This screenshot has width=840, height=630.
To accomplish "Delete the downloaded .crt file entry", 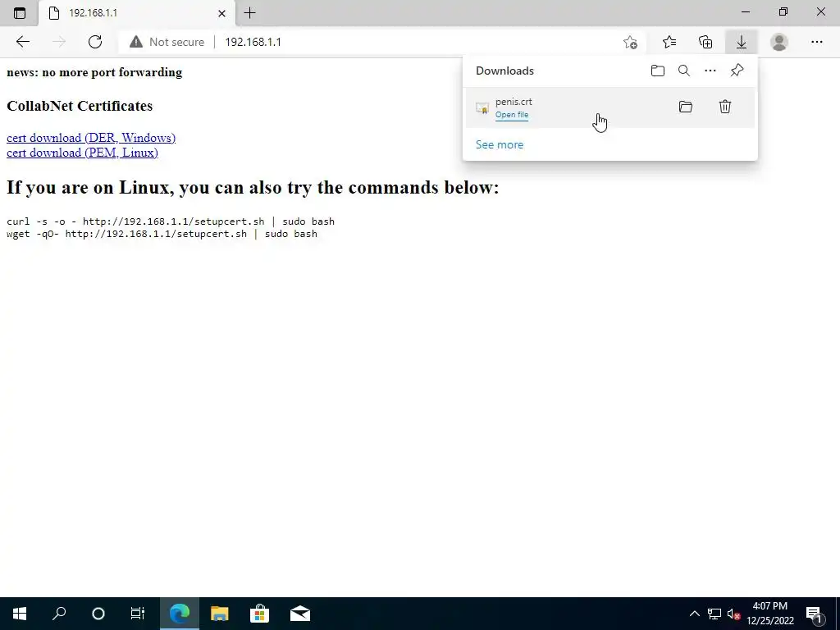I will pos(725,107).
